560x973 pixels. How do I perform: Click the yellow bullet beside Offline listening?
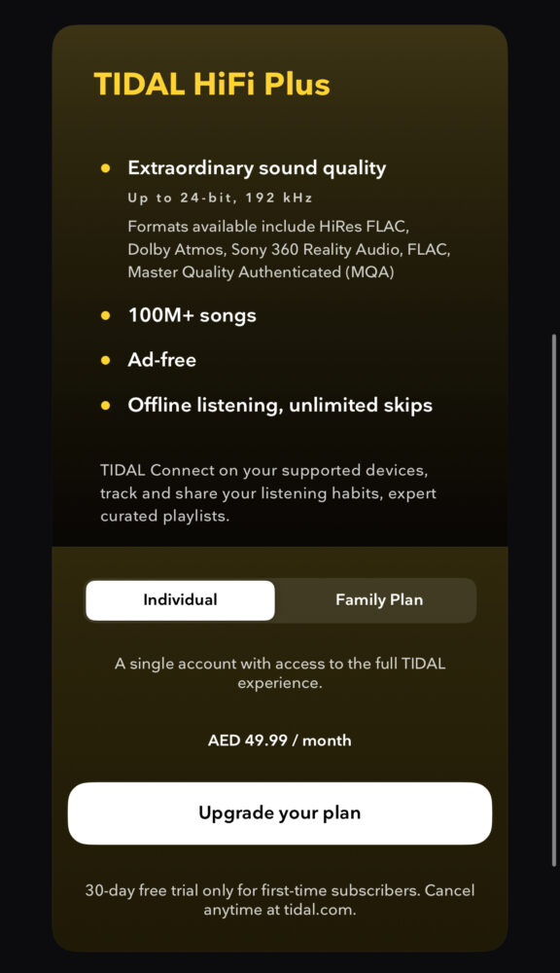pos(105,405)
